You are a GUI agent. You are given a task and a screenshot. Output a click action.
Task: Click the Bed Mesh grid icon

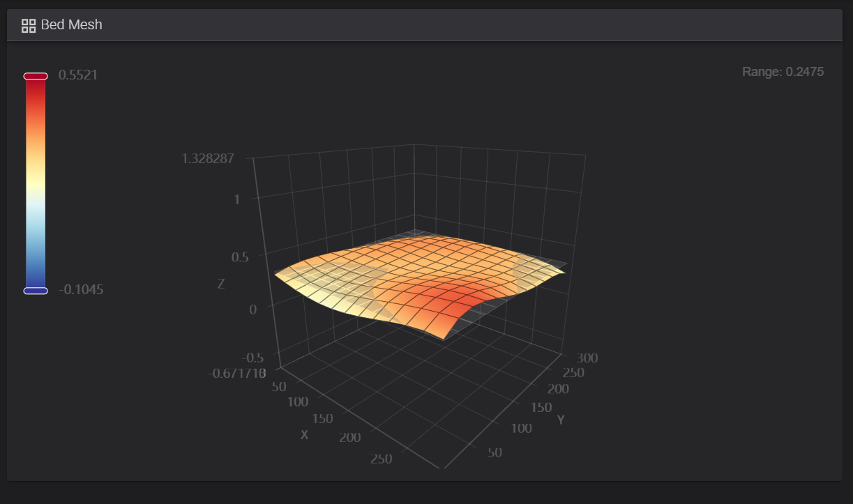coord(29,26)
